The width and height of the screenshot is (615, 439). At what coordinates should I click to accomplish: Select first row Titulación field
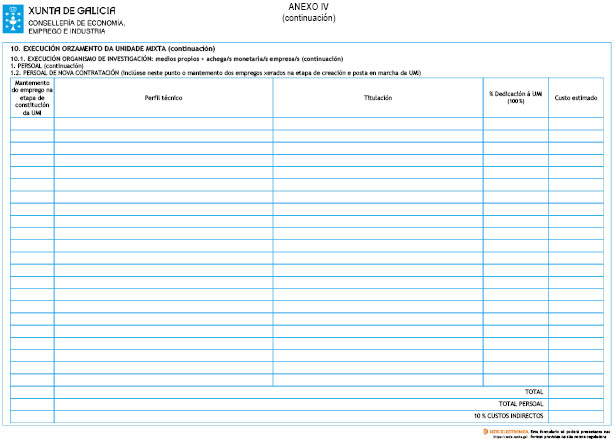pyautogui.click(x=377, y=123)
